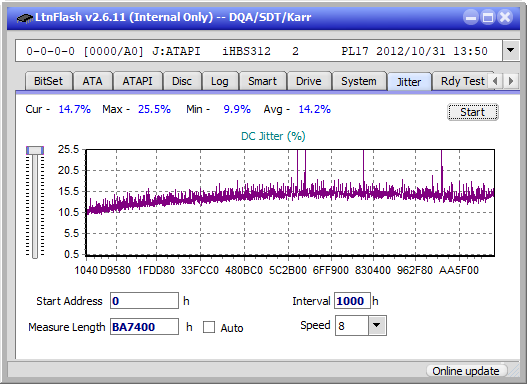Open the Speed dropdown list
Image resolution: width=527 pixels, height=384 pixels.
pos(377,325)
